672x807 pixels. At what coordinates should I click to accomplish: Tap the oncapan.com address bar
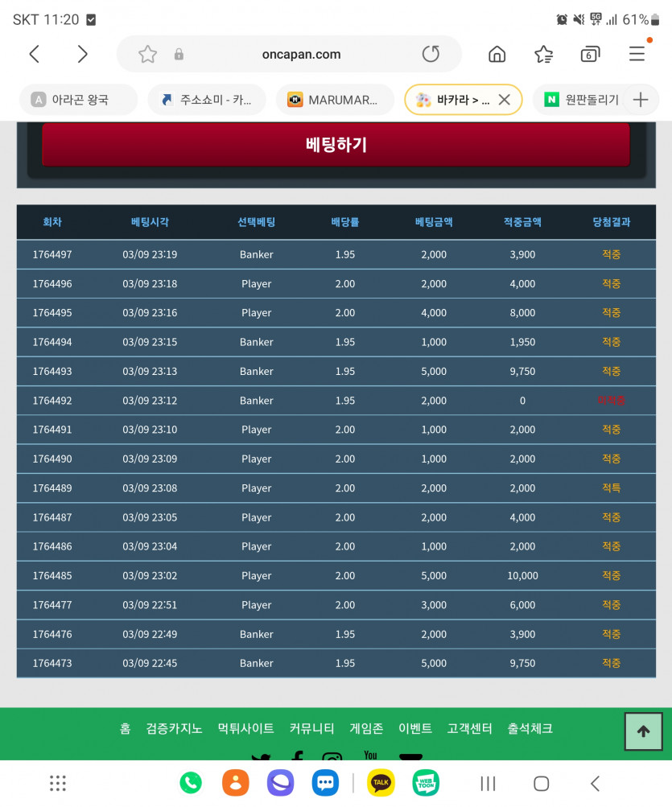pos(301,54)
